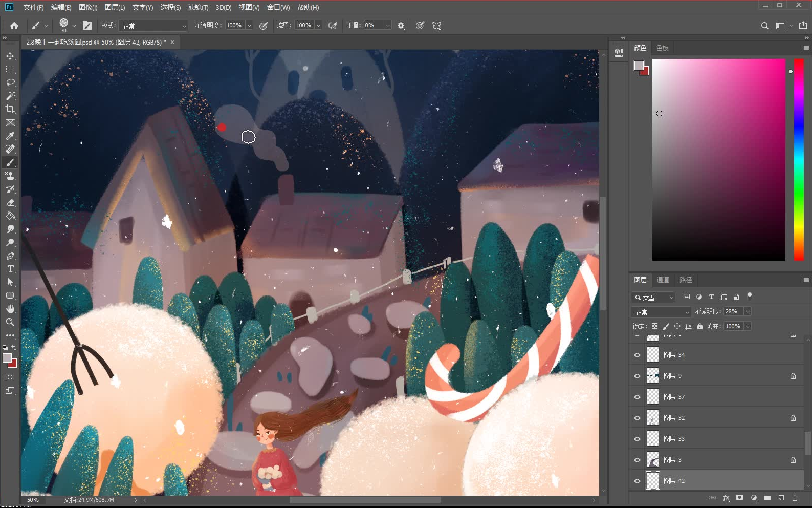Switch to the 通道 tab

[x=663, y=280]
